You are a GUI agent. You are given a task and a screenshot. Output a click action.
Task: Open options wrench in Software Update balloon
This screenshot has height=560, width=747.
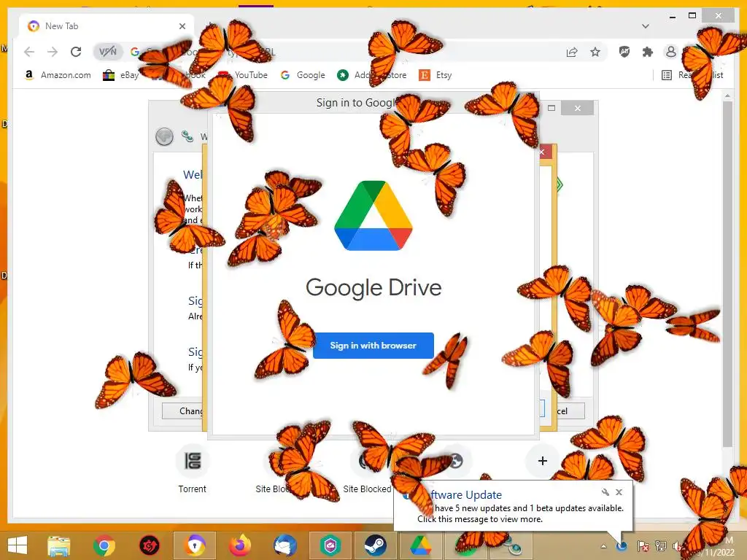click(605, 492)
